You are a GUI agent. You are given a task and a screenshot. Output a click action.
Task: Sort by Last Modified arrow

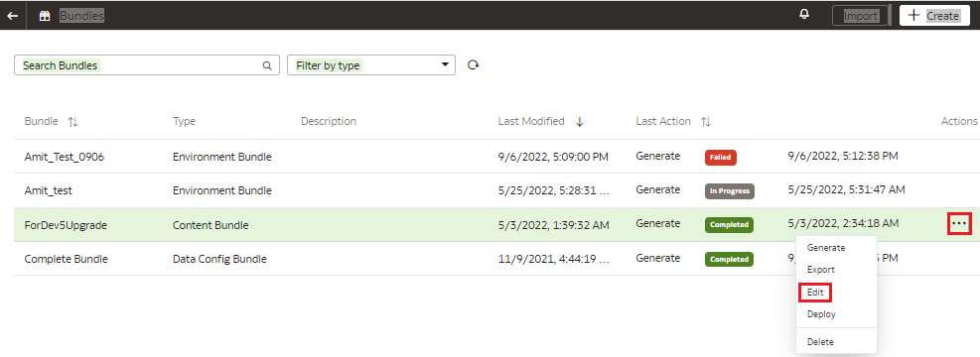pos(580,122)
